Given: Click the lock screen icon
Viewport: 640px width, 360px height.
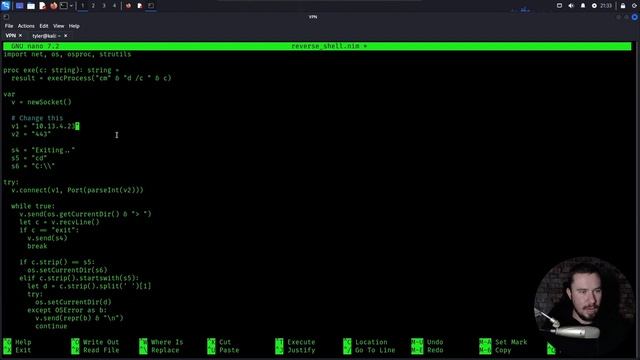Looking at the screenshot, I should click(623, 6).
